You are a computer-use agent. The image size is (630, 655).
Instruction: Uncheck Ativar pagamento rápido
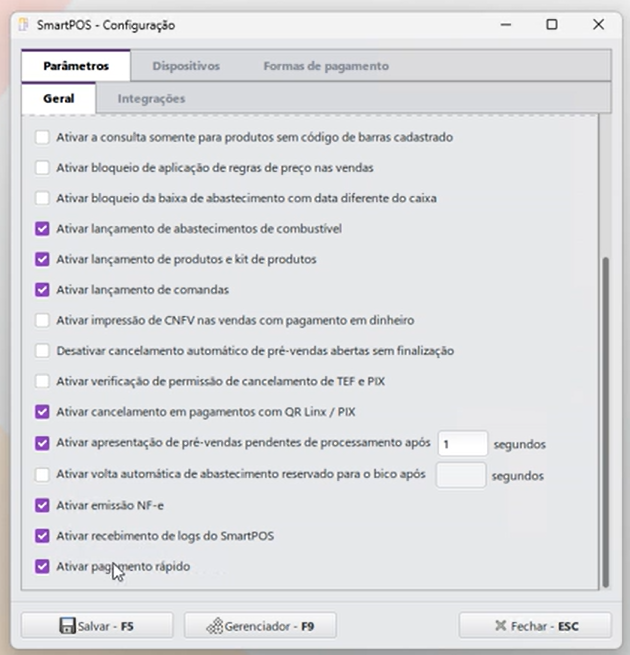(42, 566)
